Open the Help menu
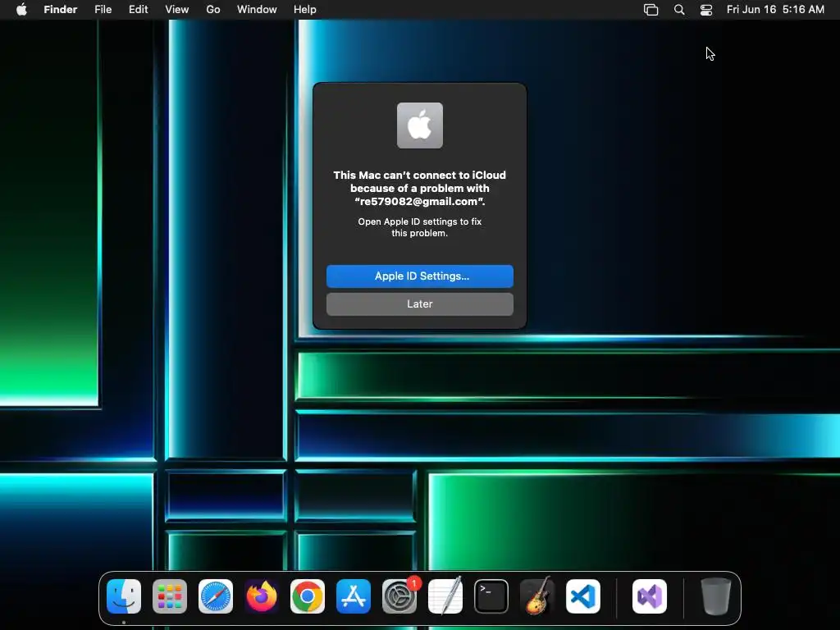Image resolution: width=840 pixels, height=630 pixels. [x=305, y=10]
